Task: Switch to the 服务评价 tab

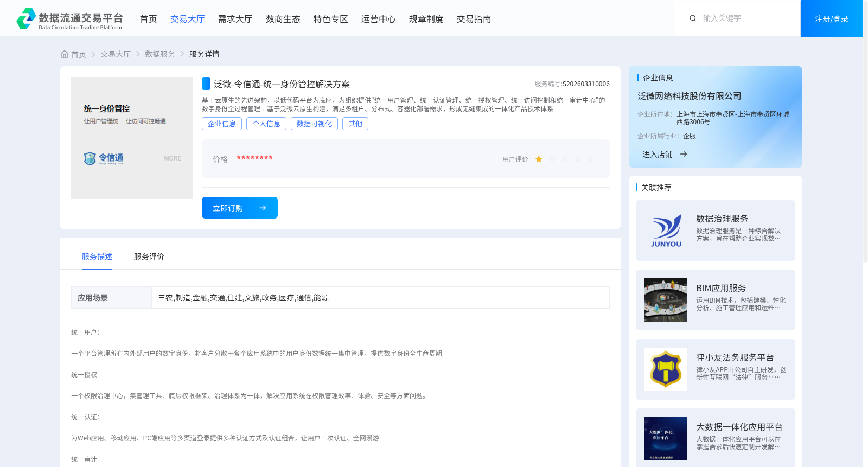Action: (x=149, y=257)
